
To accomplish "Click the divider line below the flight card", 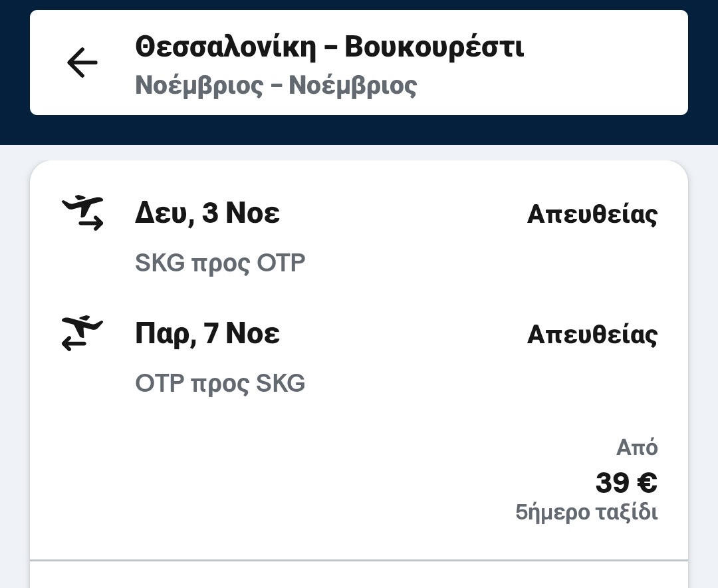I will 359,560.
